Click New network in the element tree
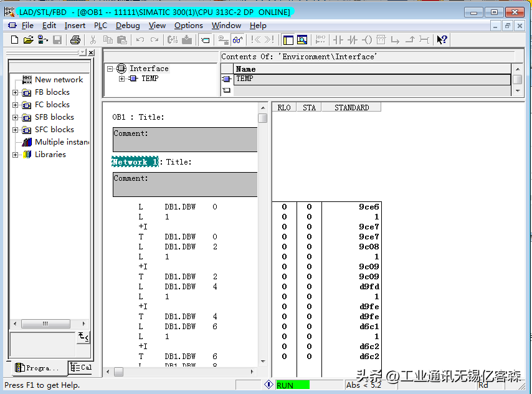Screen dimensions: 532x394 click(x=59, y=80)
